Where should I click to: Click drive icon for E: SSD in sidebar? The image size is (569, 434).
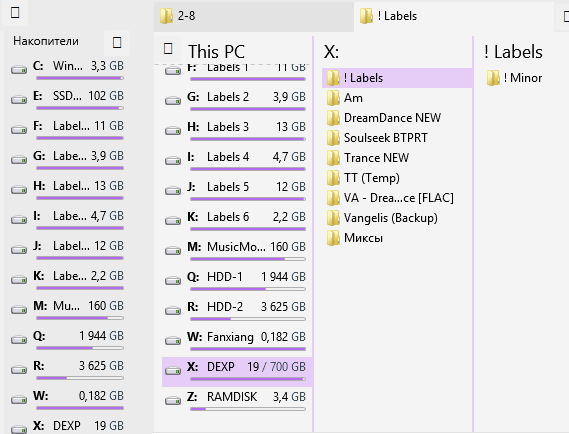(19, 99)
